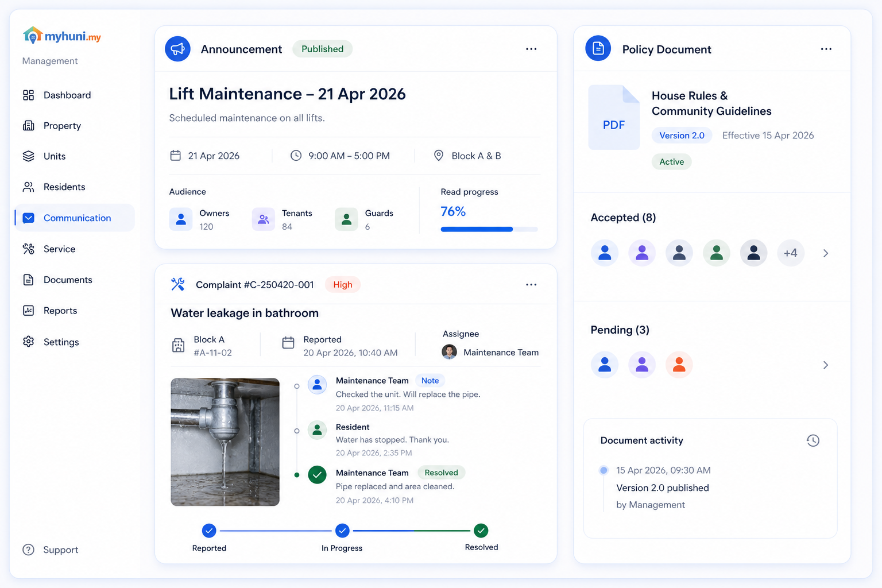Open the House Rules PDF thumbnail
Viewport: 882px width, 588px height.
tap(614, 117)
